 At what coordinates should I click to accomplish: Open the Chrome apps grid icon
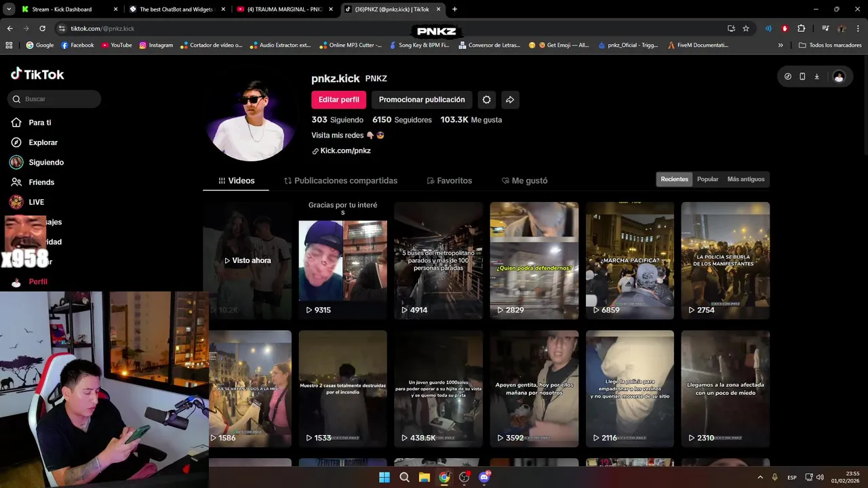tap(9, 45)
